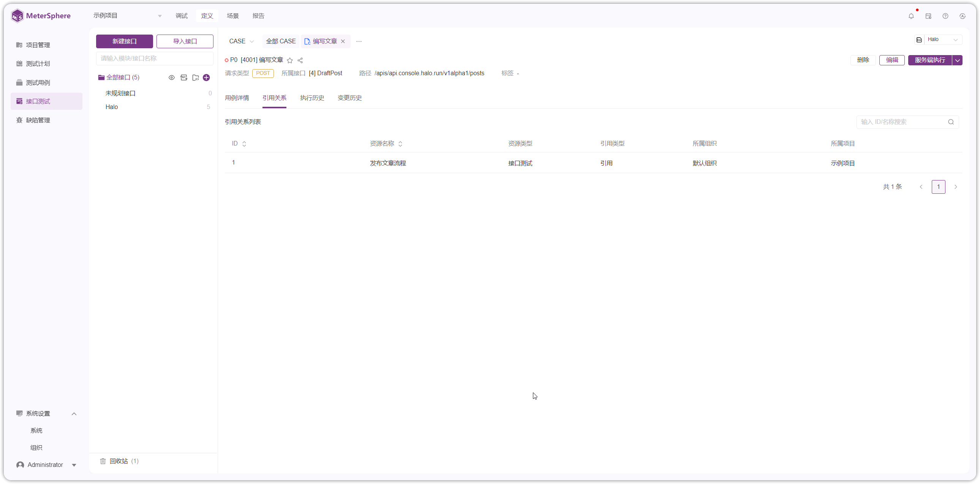Open 测试计划 in sidebar
The width and height of the screenshot is (980, 484).
tap(46, 63)
